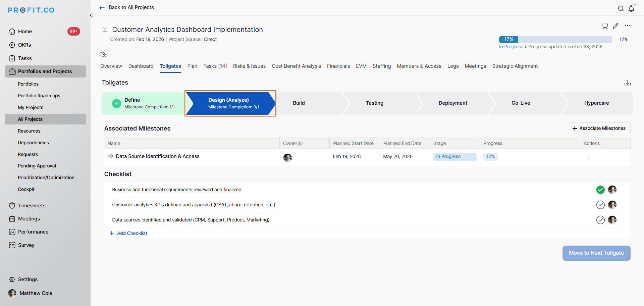Screen dimensions: 644x306
Task: Click Move to Next Tollgate button
Action: coord(596,253)
